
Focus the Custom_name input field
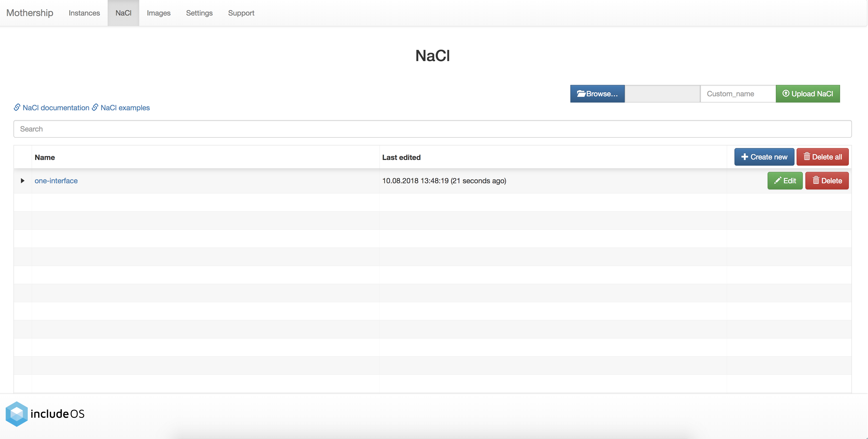point(738,94)
